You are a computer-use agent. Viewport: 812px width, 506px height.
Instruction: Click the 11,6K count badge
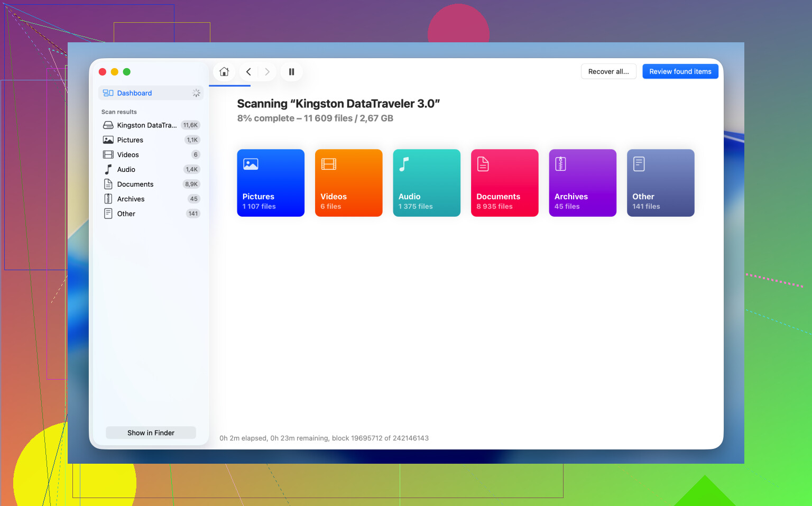(190, 125)
